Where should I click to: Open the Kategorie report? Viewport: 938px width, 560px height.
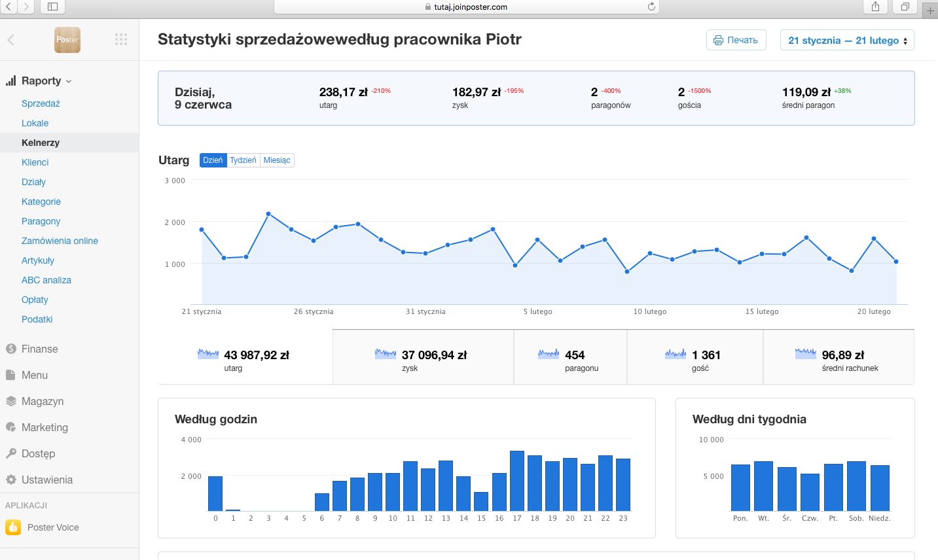click(41, 201)
